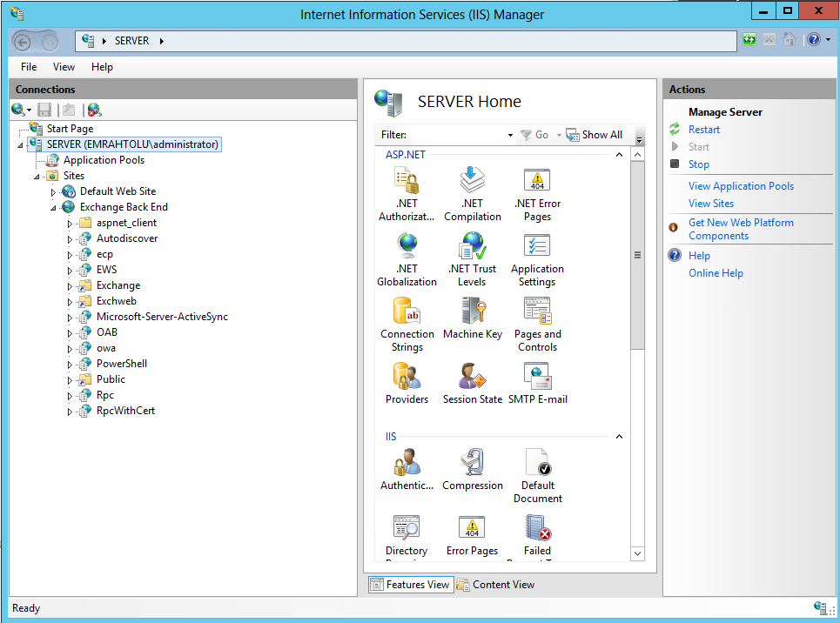Click the Go filter button
The width and height of the screenshot is (840, 623).
pos(534,135)
